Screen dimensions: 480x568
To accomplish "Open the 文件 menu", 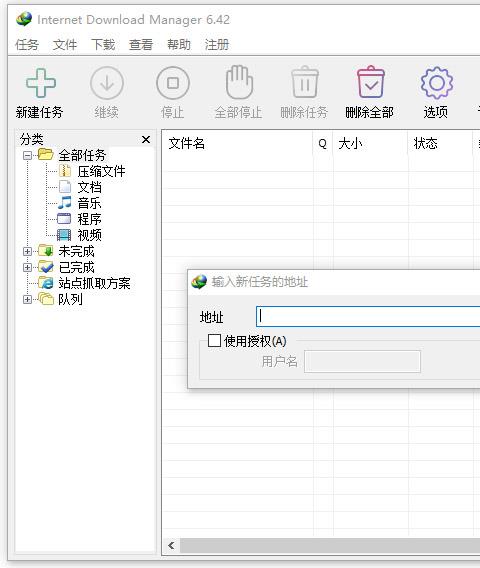I will click(x=65, y=45).
